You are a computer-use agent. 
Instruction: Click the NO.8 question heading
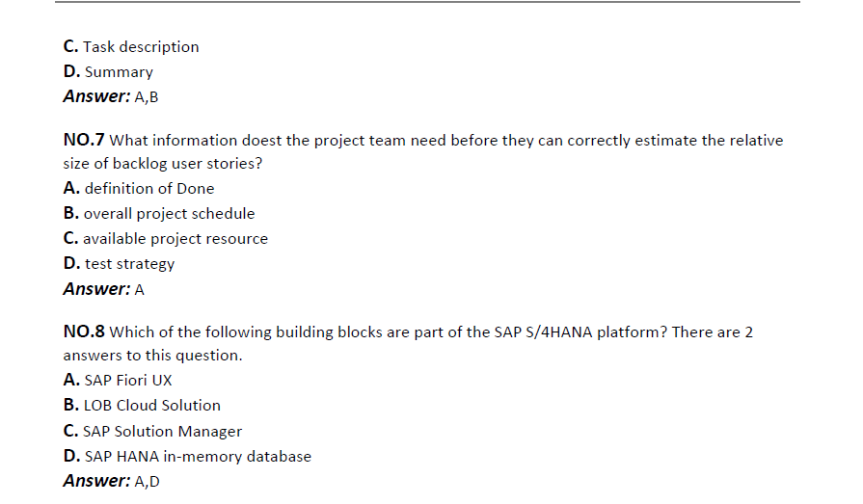pyautogui.click(x=84, y=332)
